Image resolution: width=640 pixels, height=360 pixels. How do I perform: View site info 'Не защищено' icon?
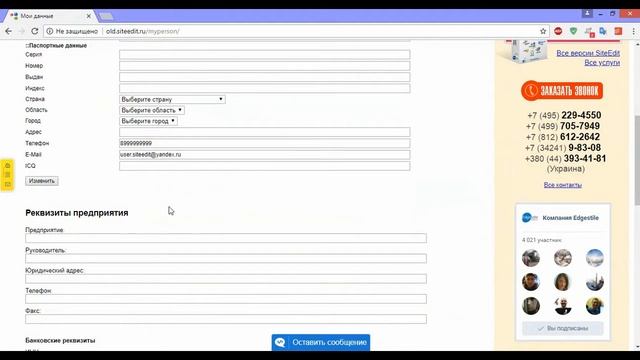click(x=49, y=31)
